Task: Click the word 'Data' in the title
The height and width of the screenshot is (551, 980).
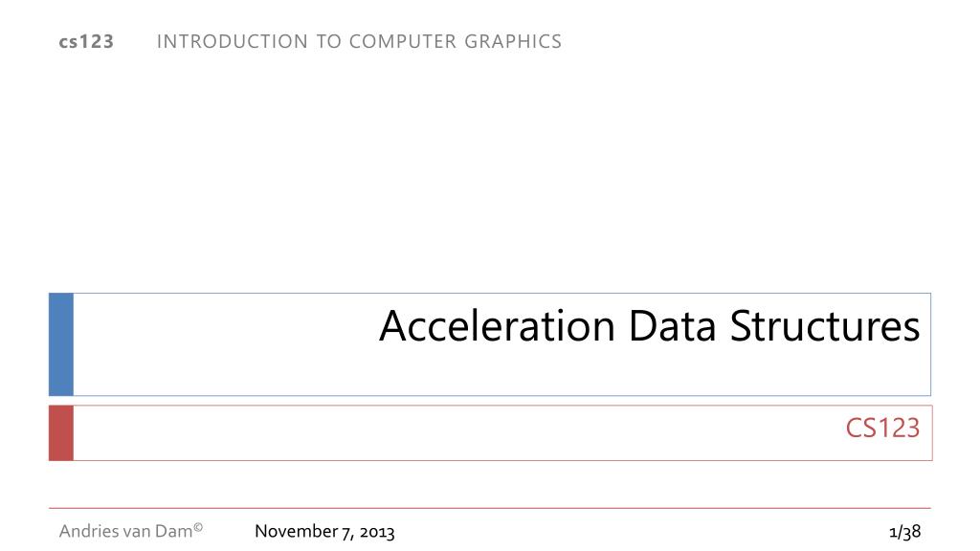Action: pyautogui.click(x=672, y=326)
